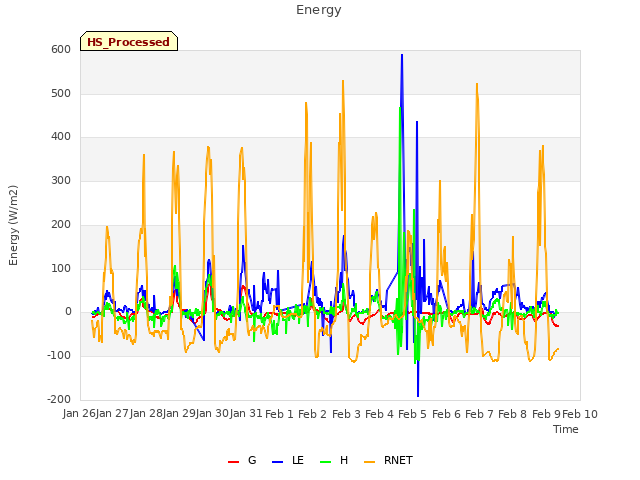Click the Energy chart title
Image resolution: width=640 pixels, height=480 pixels.
319,10
